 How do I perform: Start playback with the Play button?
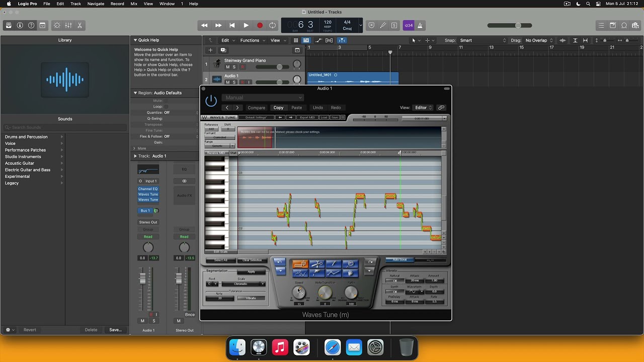pos(246,25)
